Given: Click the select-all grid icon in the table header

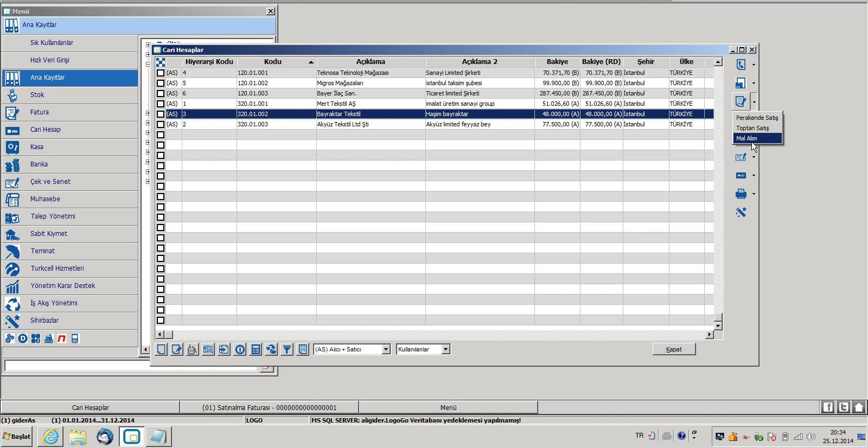Looking at the screenshot, I should tap(161, 62).
